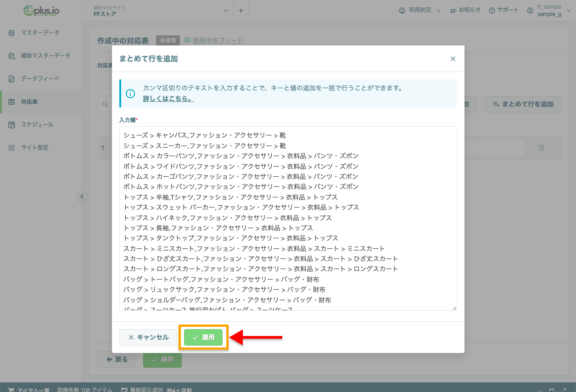Click the info icon in the notice banner
576x392 pixels.
pos(130,93)
